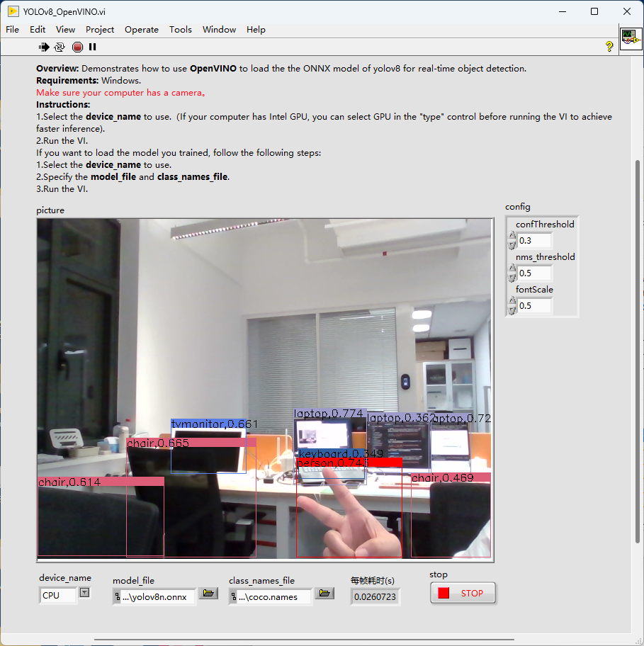Click the VI icon pane in top-right corner
Screen dimensions: 644x646
(x=630, y=38)
